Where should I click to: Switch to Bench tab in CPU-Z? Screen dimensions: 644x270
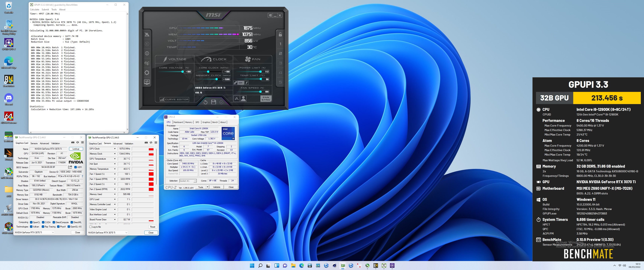pyautogui.click(x=215, y=122)
